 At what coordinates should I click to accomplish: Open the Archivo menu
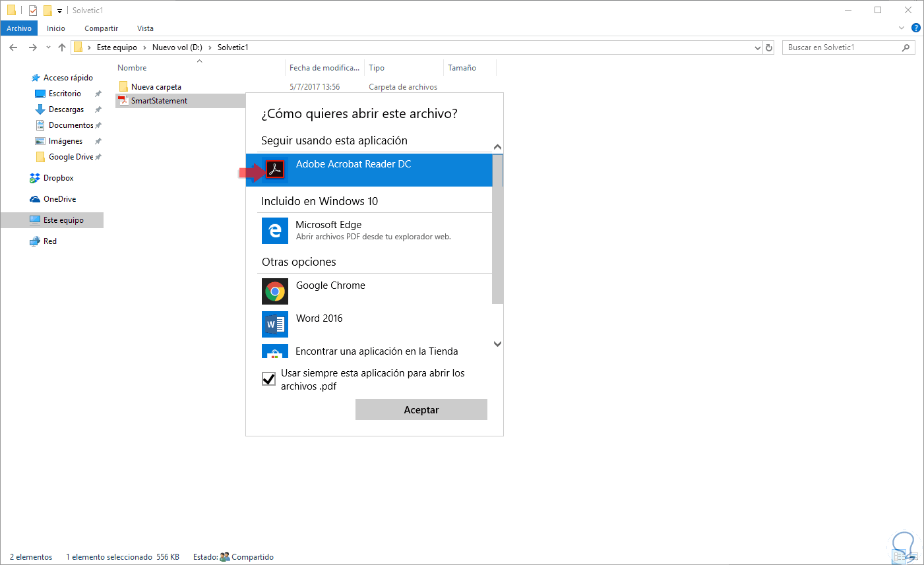pos(19,28)
